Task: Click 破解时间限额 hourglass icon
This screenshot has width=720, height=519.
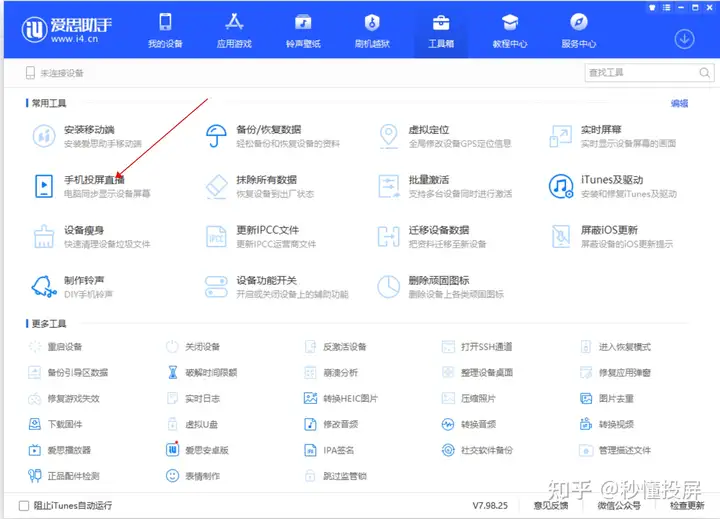Action: coord(173,372)
